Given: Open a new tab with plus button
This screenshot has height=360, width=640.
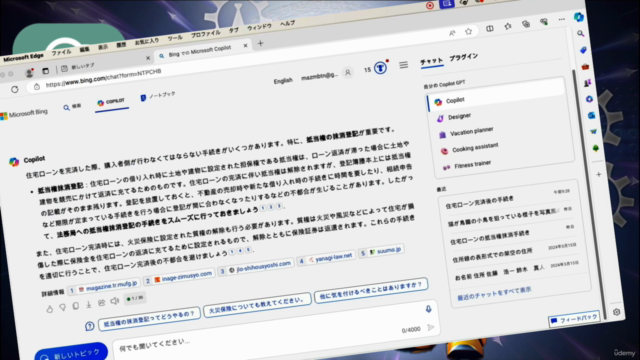Looking at the screenshot, I should [260, 43].
